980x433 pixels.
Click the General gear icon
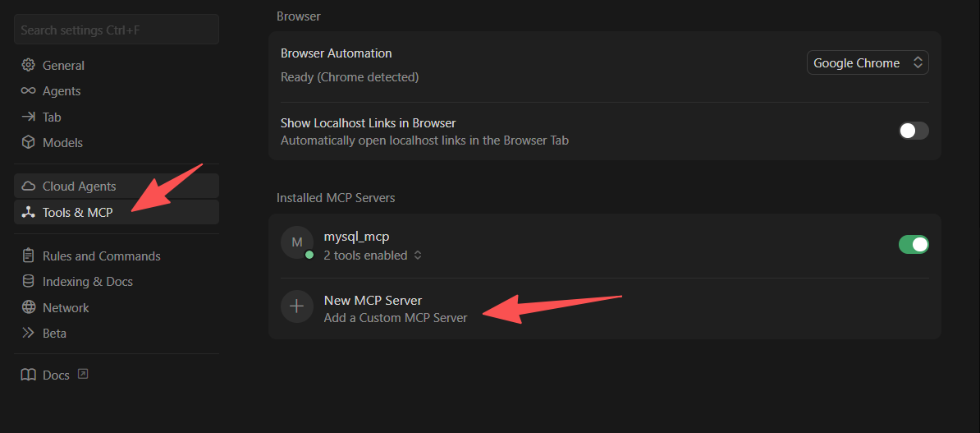29,65
